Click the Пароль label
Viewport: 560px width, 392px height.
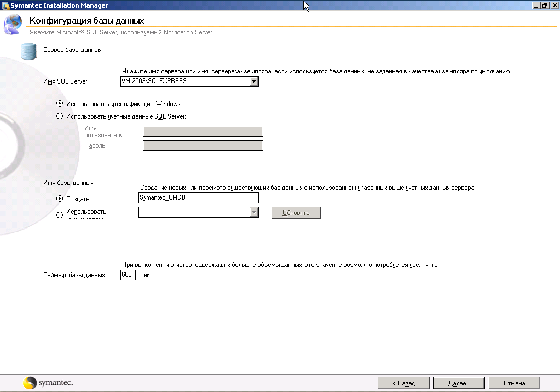point(95,145)
